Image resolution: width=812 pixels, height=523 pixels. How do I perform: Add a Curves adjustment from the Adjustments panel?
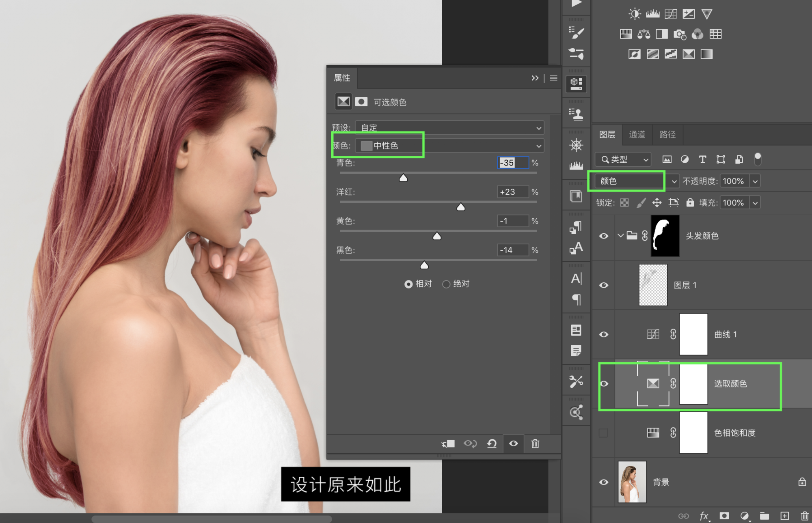(671, 14)
